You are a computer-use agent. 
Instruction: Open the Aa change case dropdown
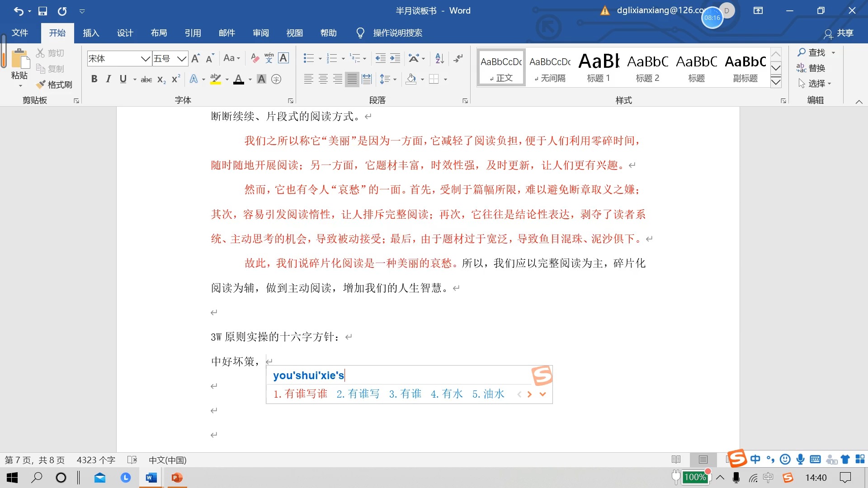pyautogui.click(x=232, y=58)
